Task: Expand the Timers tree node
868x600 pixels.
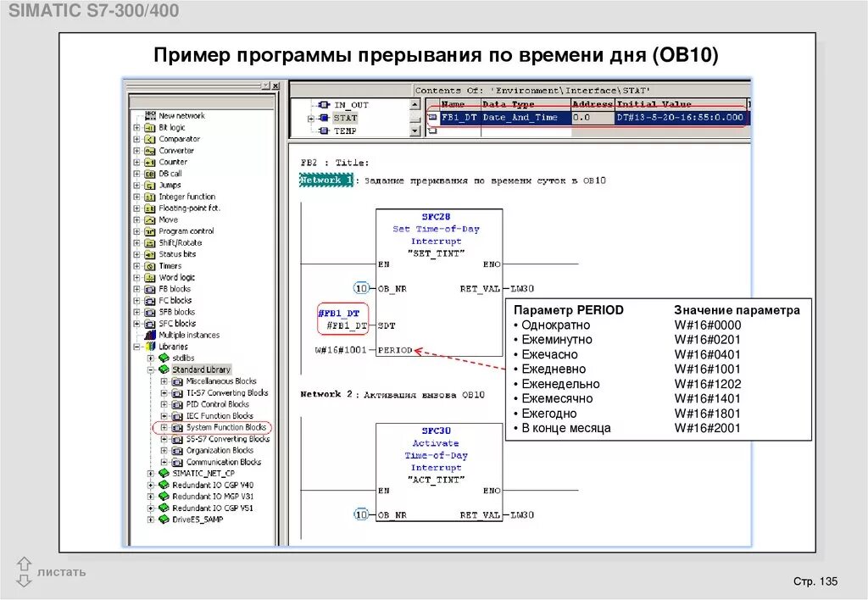Action: tap(136, 266)
